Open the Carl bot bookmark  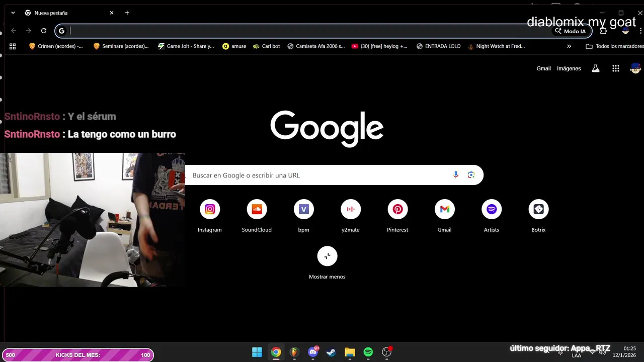point(266,46)
